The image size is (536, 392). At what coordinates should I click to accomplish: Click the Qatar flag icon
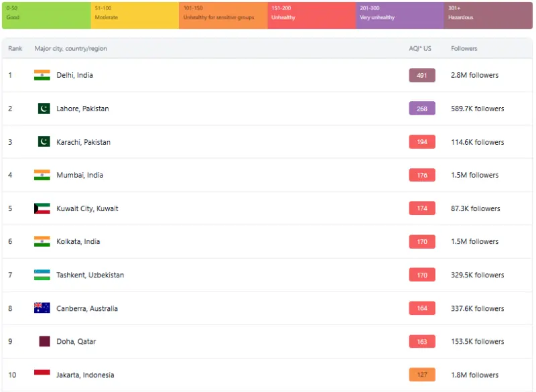(44, 341)
